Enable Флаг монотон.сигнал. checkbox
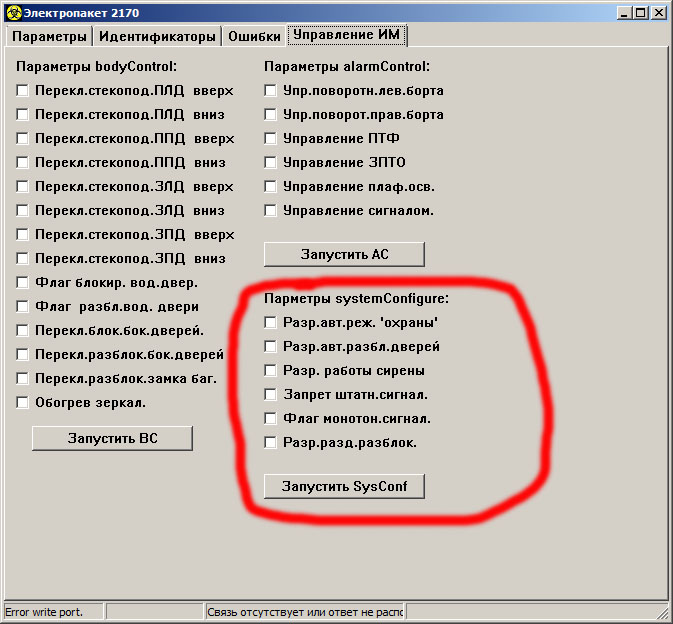The height and width of the screenshot is (624, 673). (270, 418)
